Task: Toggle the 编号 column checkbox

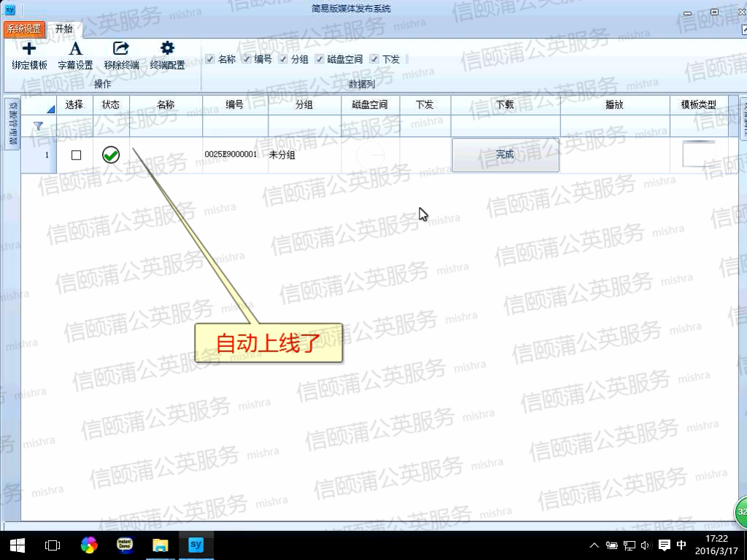Action: tap(247, 59)
